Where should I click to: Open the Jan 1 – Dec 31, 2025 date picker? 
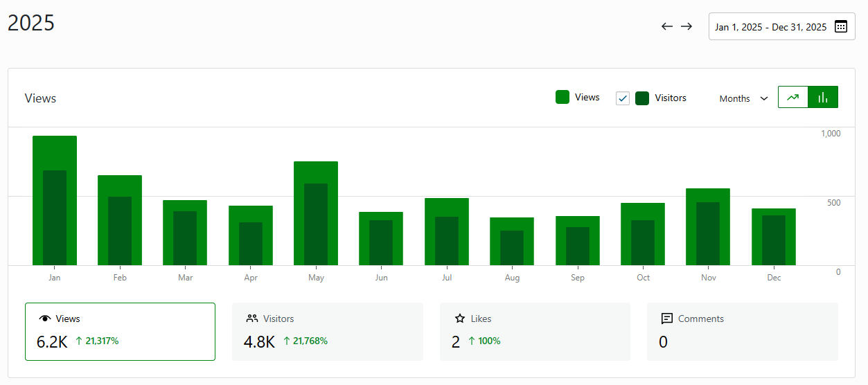[770, 27]
